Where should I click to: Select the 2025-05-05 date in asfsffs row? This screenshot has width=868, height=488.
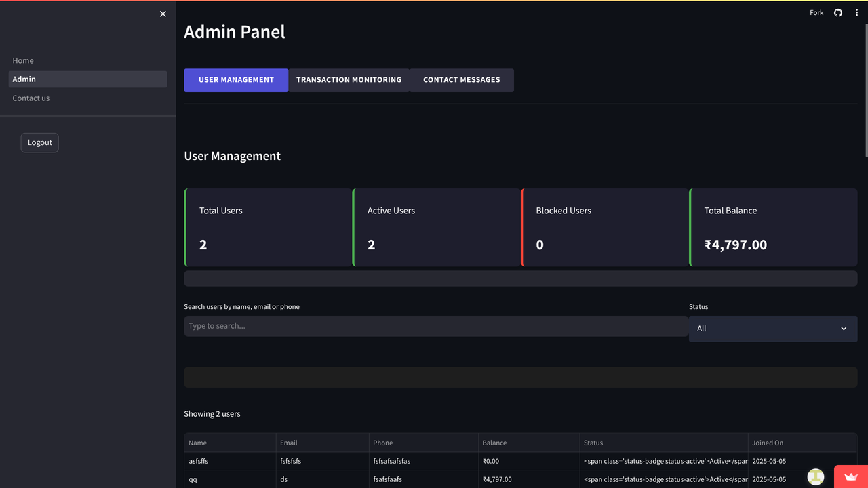pos(803,461)
